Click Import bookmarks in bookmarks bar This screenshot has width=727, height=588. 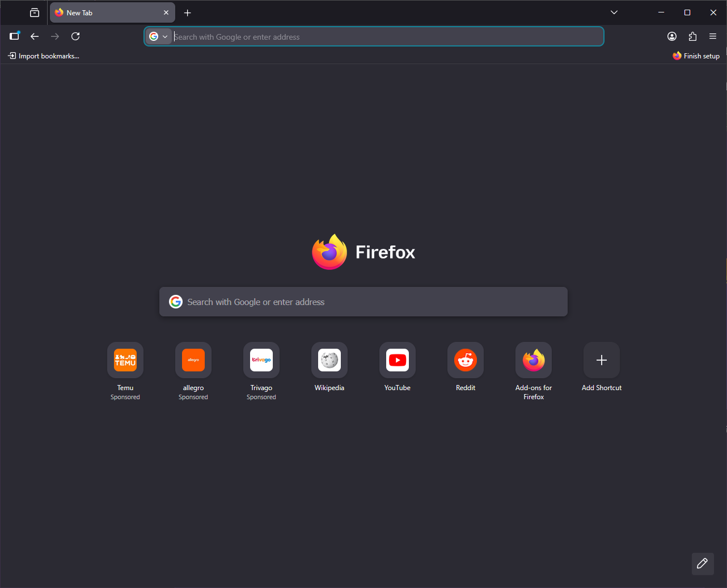tap(44, 56)
